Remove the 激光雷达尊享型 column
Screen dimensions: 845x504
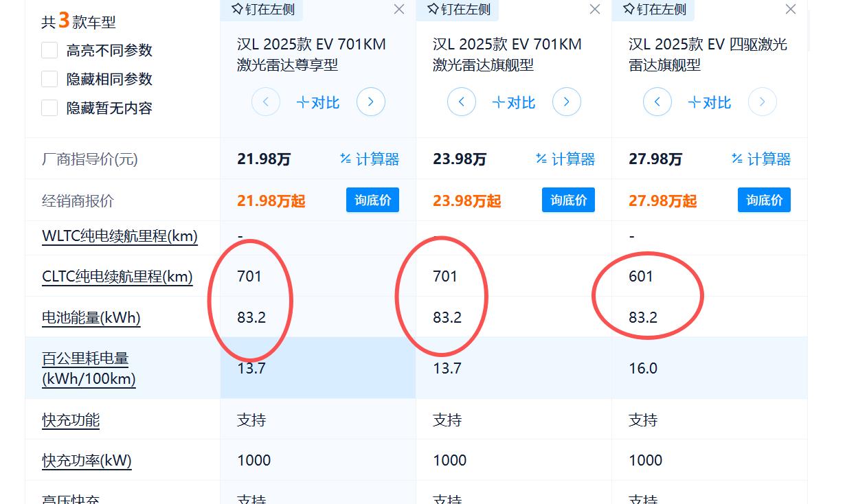tap(399, 9)
